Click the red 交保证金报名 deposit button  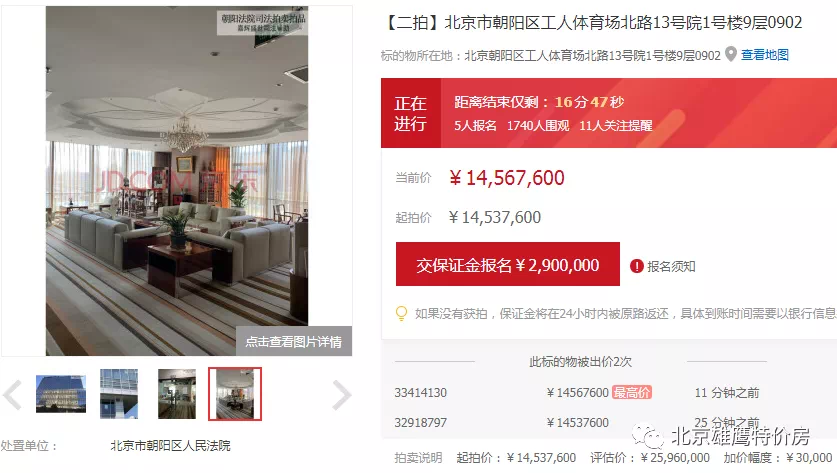click(x=508, y=264)
